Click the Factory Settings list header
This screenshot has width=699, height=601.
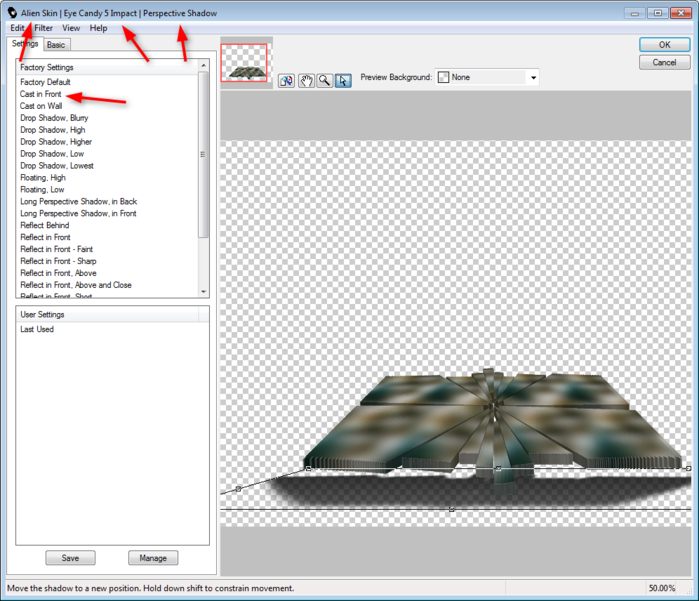pos(107,67)
